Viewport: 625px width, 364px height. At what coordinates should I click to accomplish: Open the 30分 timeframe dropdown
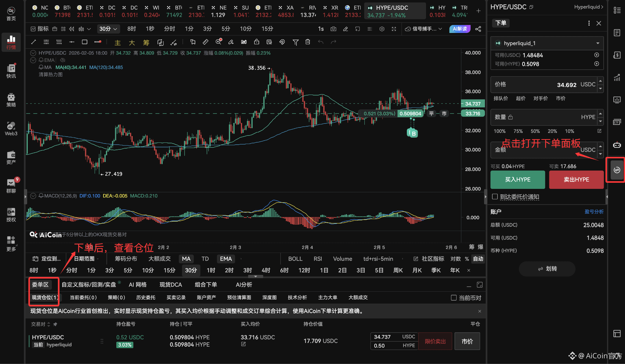tap(108, 29)
